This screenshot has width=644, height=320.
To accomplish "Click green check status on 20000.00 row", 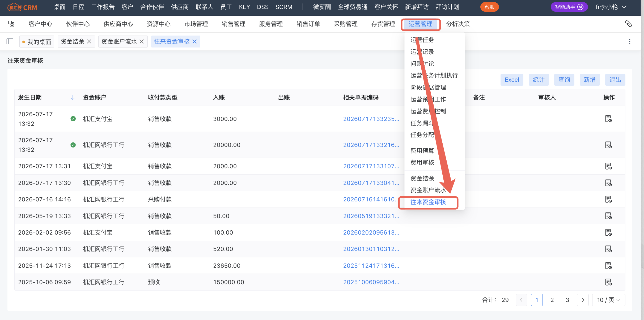I will (73, 145).
